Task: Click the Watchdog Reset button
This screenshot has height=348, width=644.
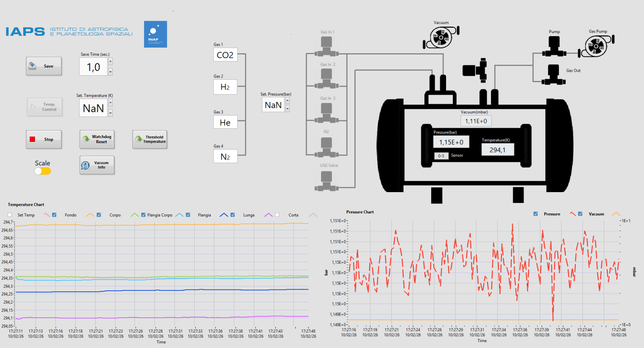Action: pos(97,140)
